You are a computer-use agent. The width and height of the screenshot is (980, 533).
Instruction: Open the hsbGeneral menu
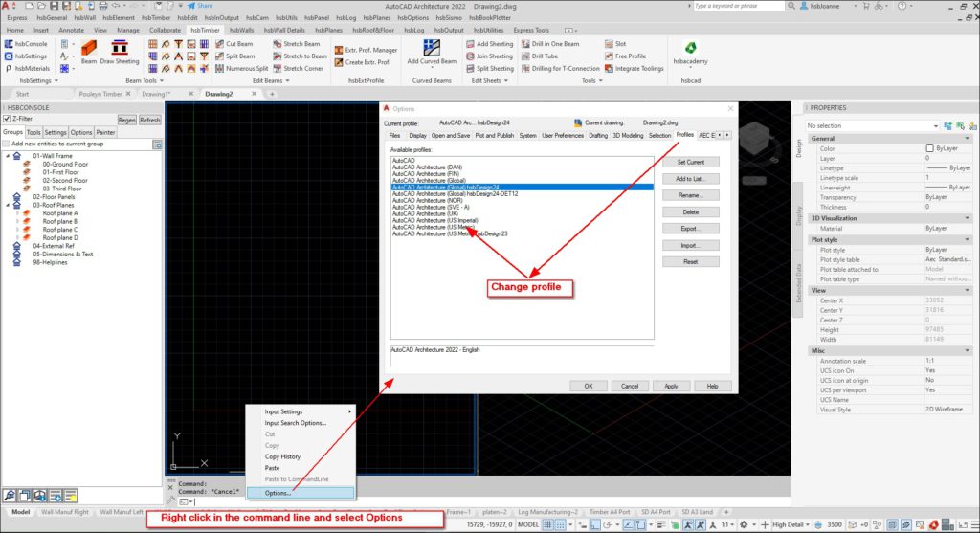click(52, 18)
